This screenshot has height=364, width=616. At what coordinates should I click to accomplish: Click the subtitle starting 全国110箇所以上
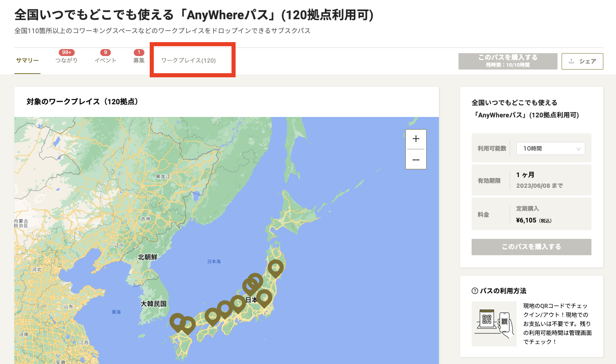[x=162, y=31]
